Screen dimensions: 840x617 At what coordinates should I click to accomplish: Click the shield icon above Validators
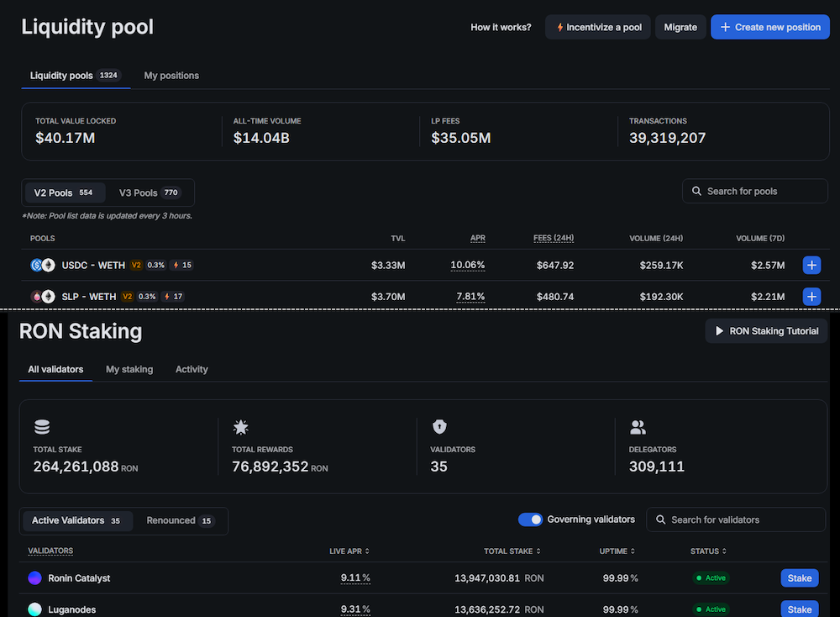tap(439, 427)
